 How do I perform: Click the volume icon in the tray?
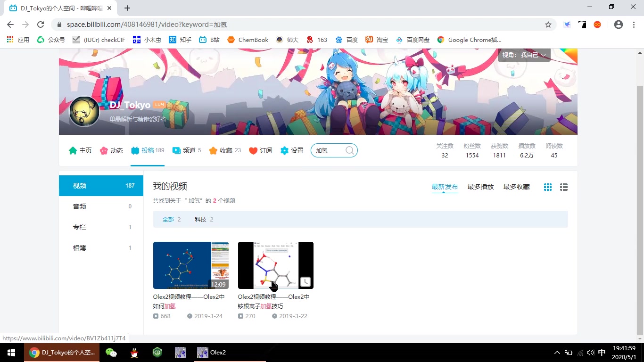coord(591,353)
